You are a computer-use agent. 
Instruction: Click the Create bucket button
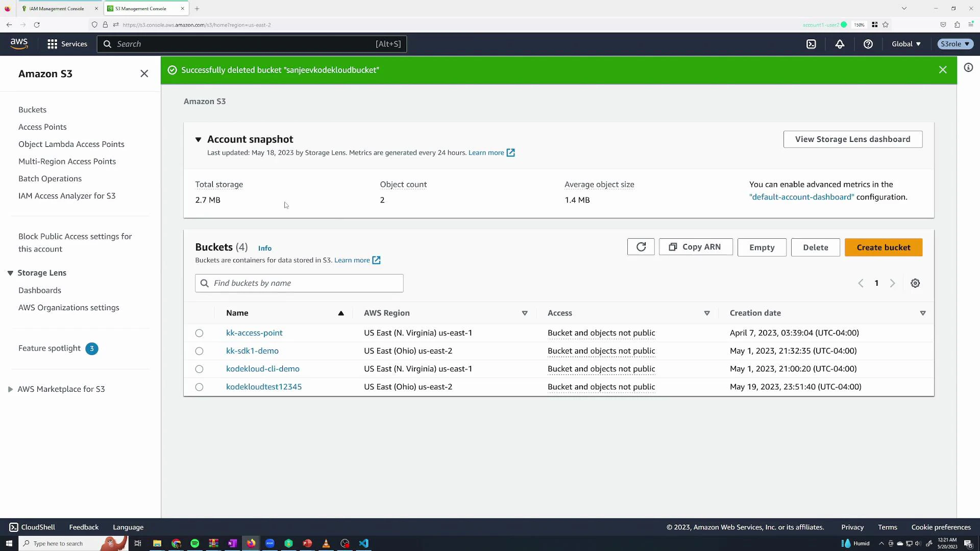tap(884, 247)
